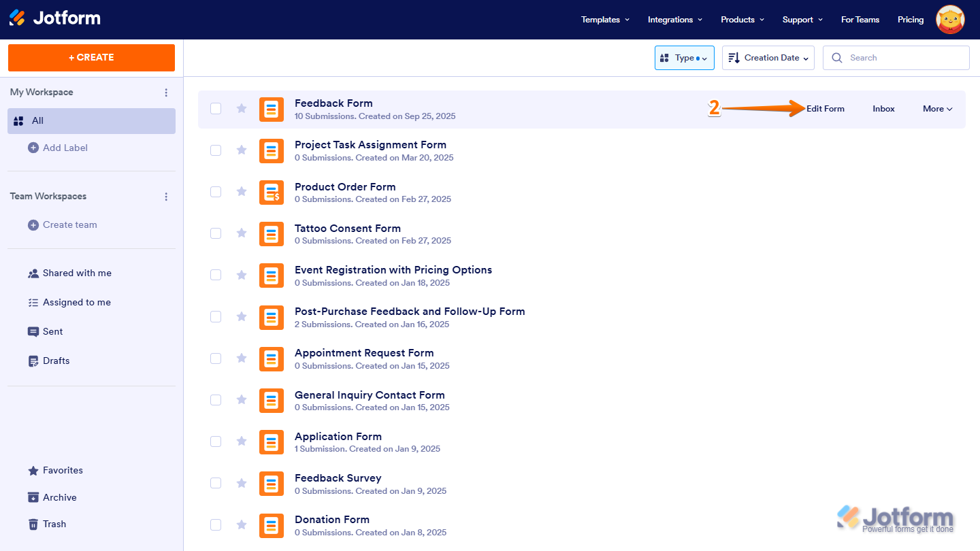The width and height of the screenshot is (980, 551).
Task: Expand the Type filter dropdown
Action: point(684,58)
